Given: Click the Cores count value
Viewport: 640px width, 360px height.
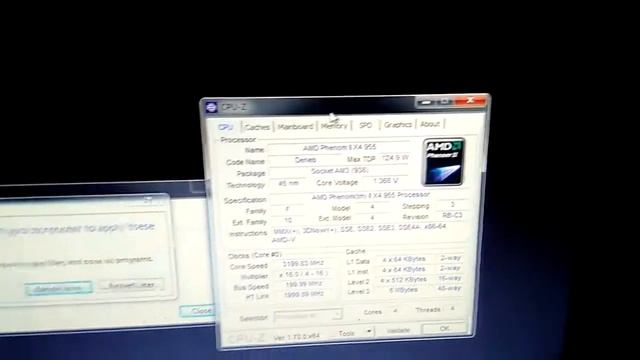Looking at the screenshot, I should click(x=395, y=311).
